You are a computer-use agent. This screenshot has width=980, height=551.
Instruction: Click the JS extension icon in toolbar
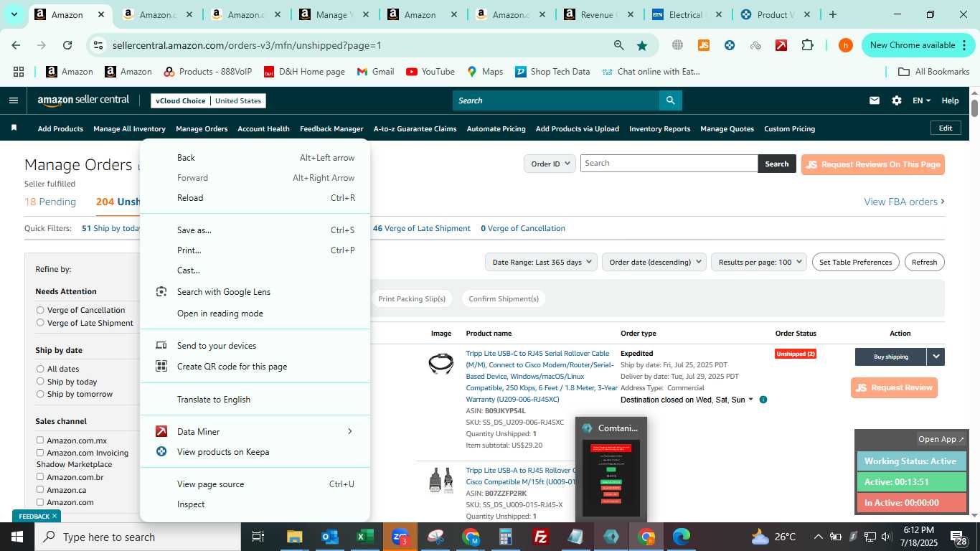click(704, 45)
